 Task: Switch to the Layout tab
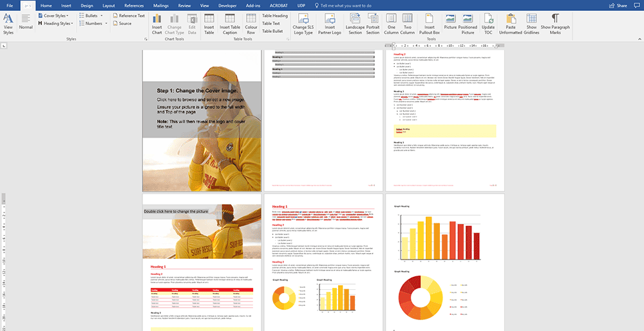(108, 6)
